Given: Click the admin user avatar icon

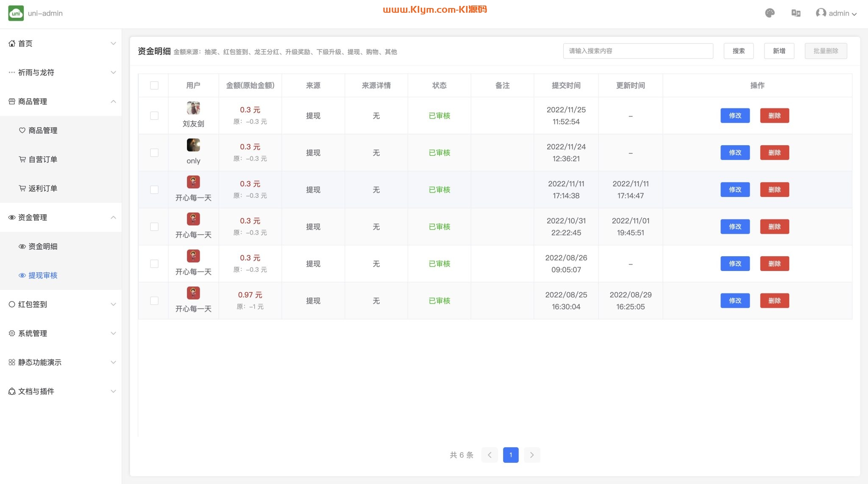Looking at the screenshot, I should (821, 13).
